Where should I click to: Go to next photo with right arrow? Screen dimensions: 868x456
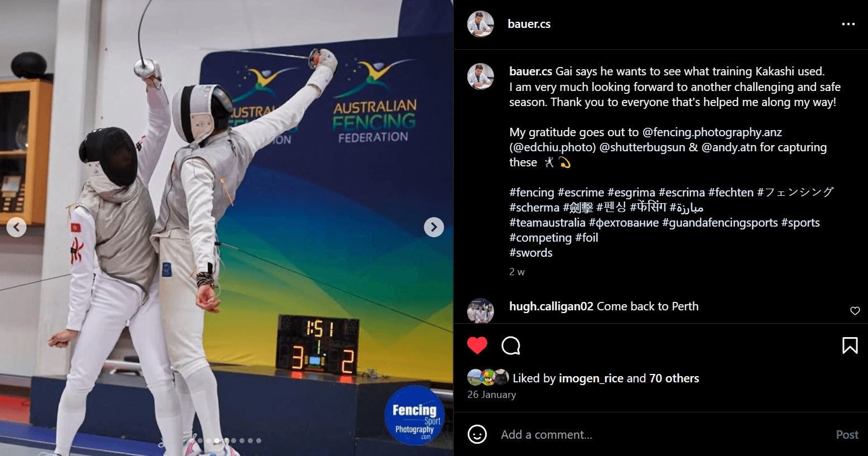tap(434, 227)
